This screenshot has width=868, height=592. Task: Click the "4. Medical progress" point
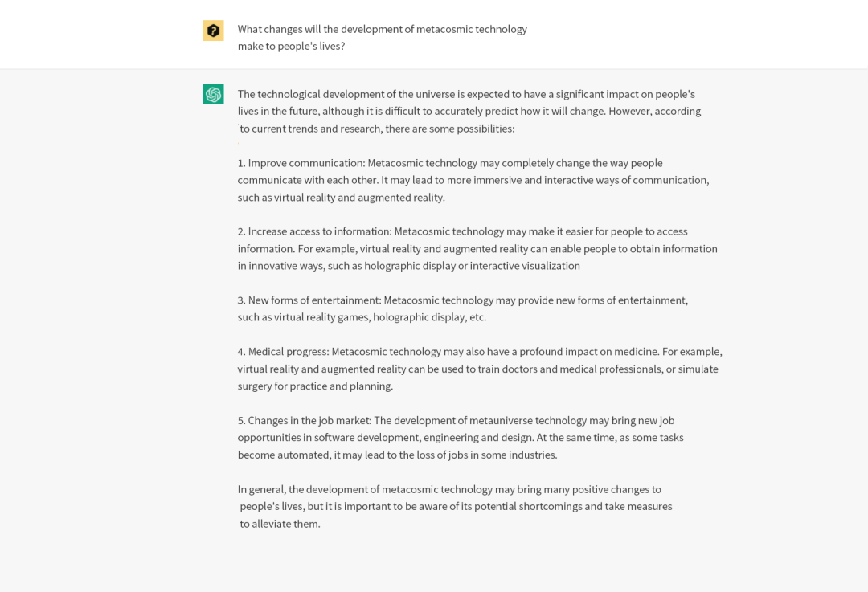click(x=479, y=352)
